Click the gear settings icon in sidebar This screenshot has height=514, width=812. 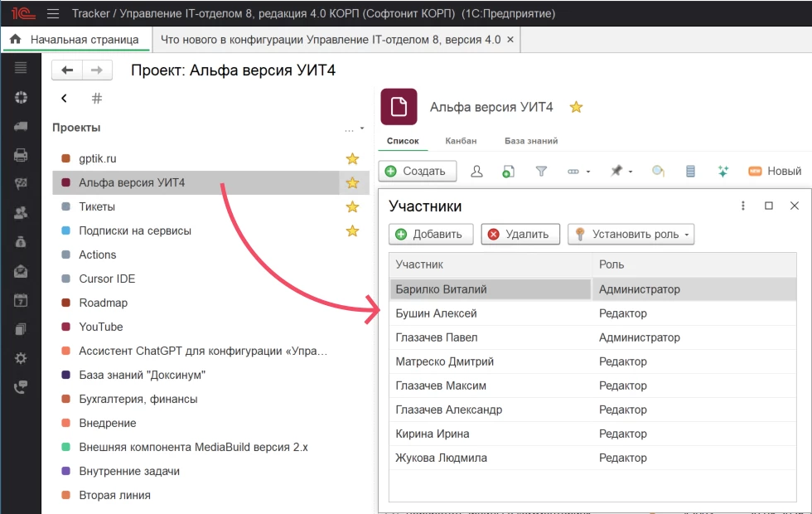click(x=21, y=358)
